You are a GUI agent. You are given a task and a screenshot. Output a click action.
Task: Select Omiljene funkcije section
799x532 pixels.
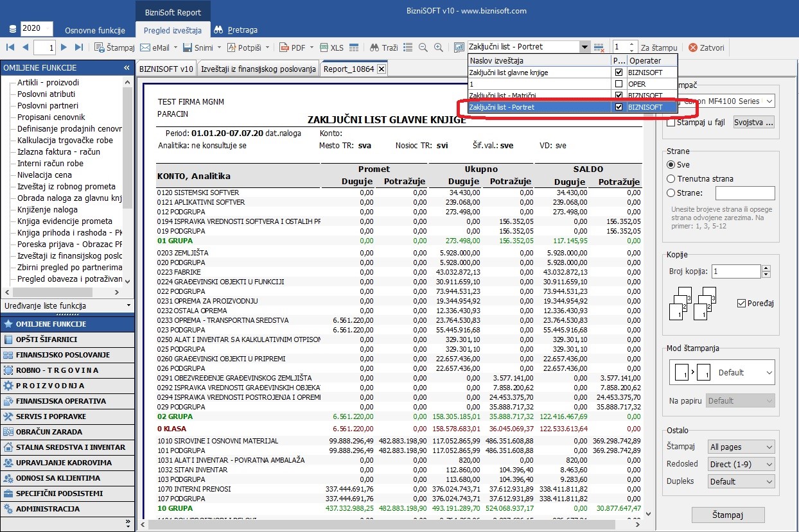point(67,324)
